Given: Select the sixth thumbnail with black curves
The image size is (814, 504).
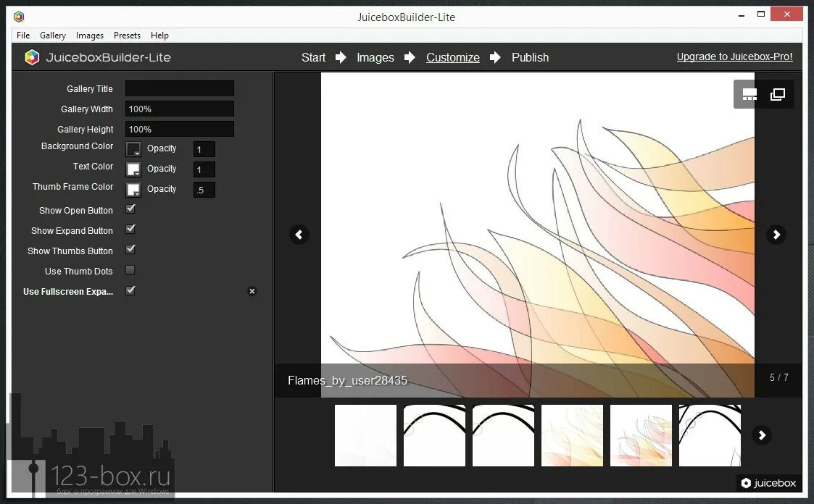Looking at the screenshot, I should point(710,435).
